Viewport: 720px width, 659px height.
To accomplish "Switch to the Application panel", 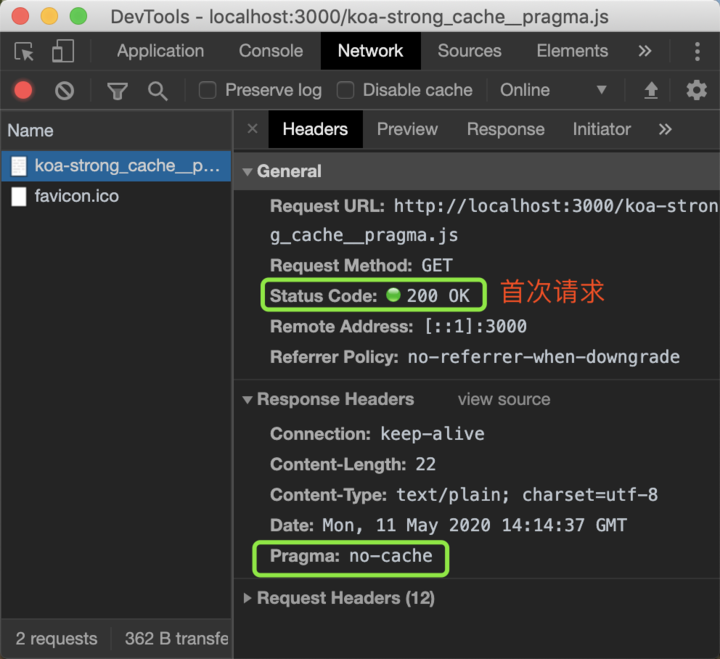I will [160, 51].
